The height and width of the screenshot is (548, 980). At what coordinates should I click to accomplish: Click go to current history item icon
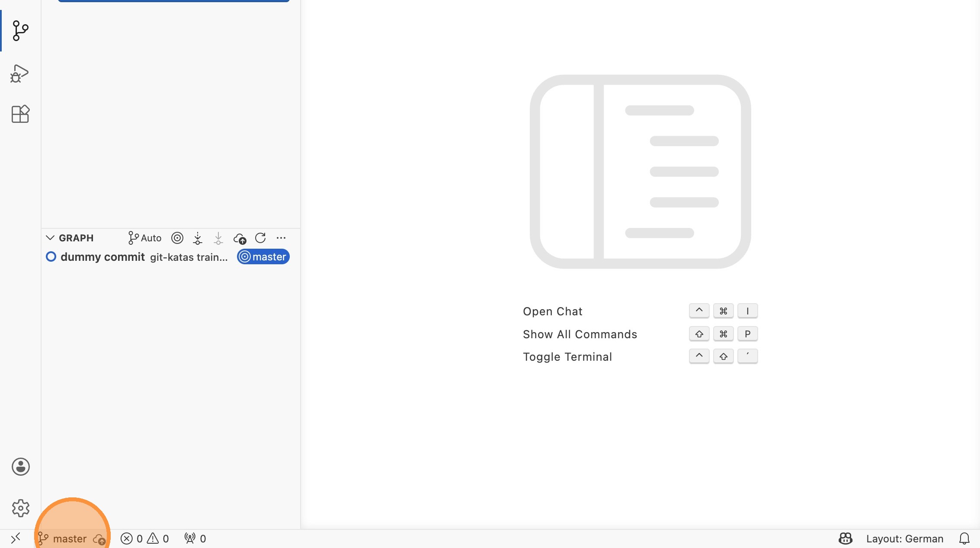click(177, 238)
